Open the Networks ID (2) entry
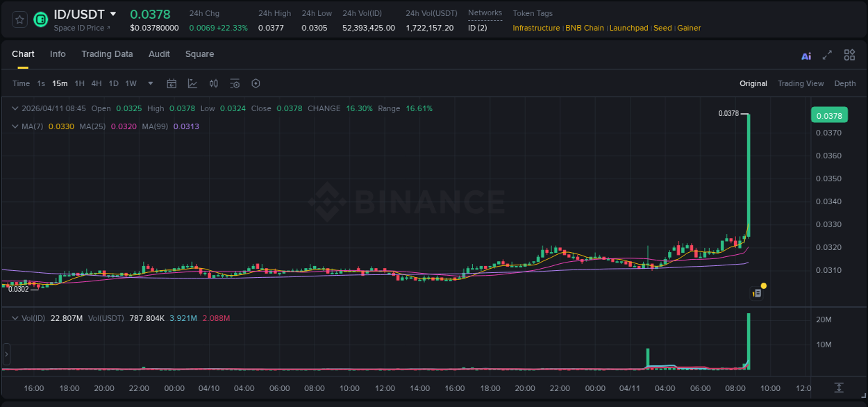Image resolution: width=868 pixels, height=407 pixels. pyautogui.click(x=478, y=28)
